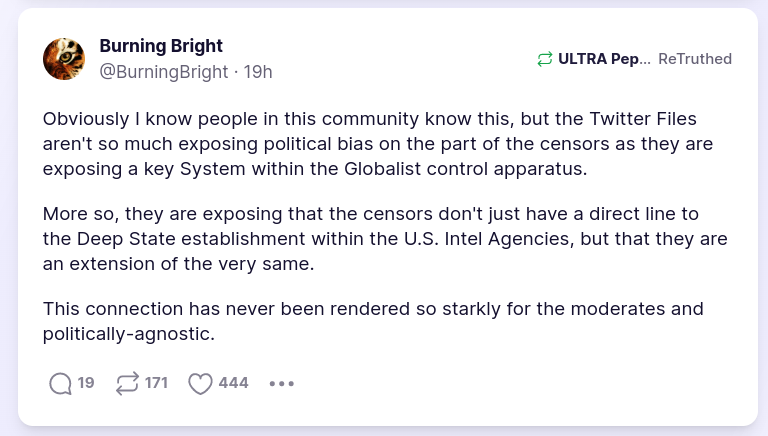Click the 19h post timestamp
Viewport: 768px width, 436px height.
[258, 72]
